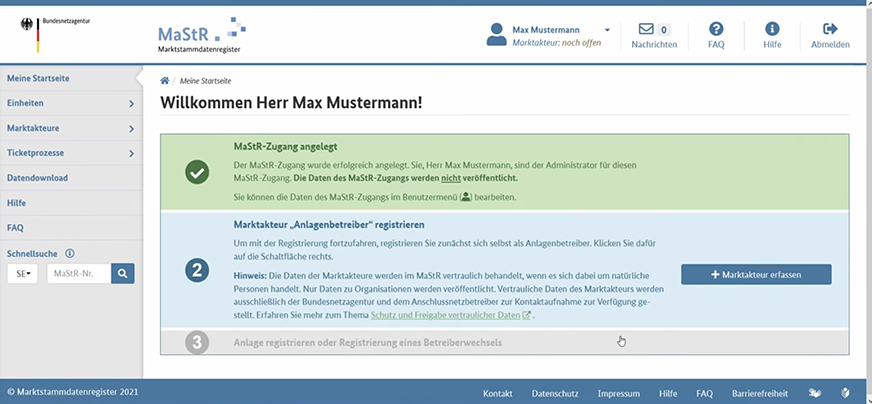Image resolution: width=872 pixels, height=404 pixels.
Task: Click the MaStR Marktstammdatenregister logo
Action: pos(201,35)
